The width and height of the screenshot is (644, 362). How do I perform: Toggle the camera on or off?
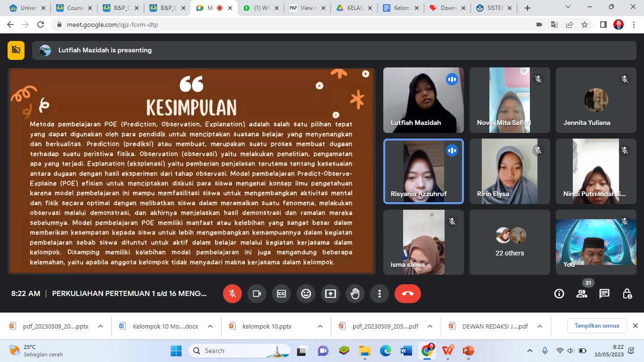pos(257,294)
